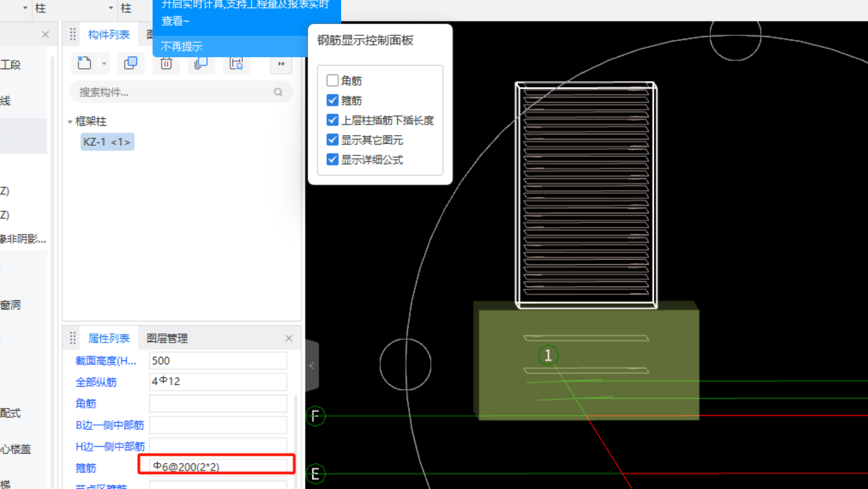Viewport: 868px width, 489px height.
Task: Open the first 柱 dropdown at top
Action: (25, 8)
